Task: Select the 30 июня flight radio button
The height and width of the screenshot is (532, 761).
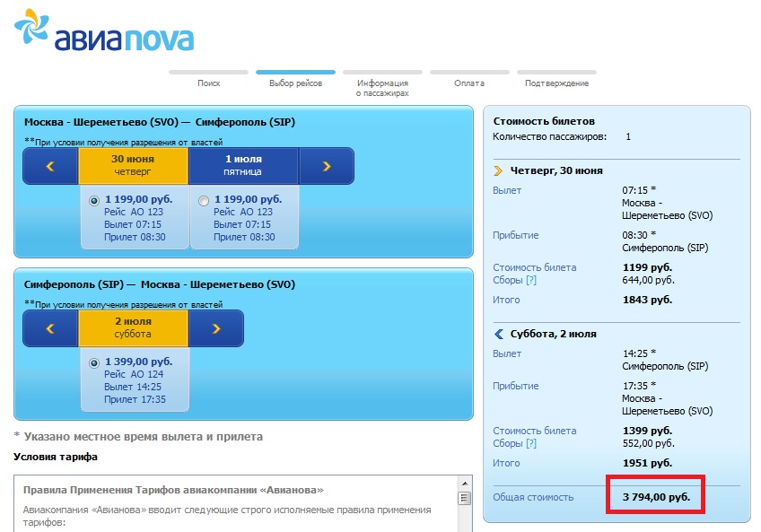Action: point(94,201)
